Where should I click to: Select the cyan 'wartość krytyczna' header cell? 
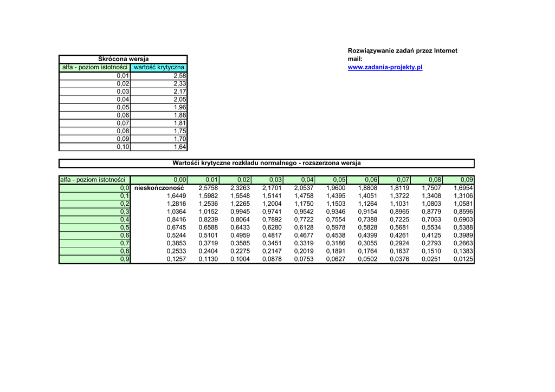[159, 67]
